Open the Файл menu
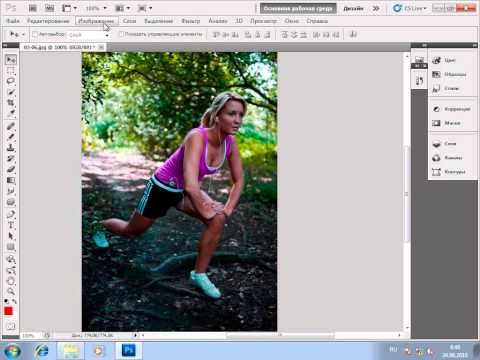This screenshot has height=360, width=480. tap(13, 21)
